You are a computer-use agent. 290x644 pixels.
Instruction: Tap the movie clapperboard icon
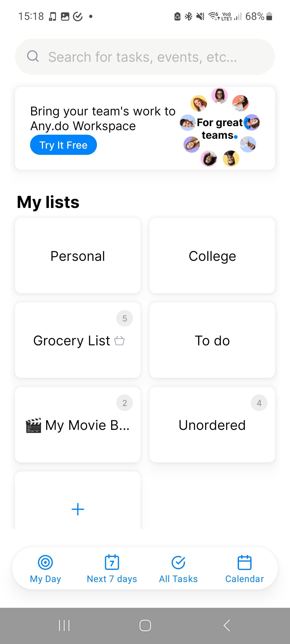pos(34,425)
